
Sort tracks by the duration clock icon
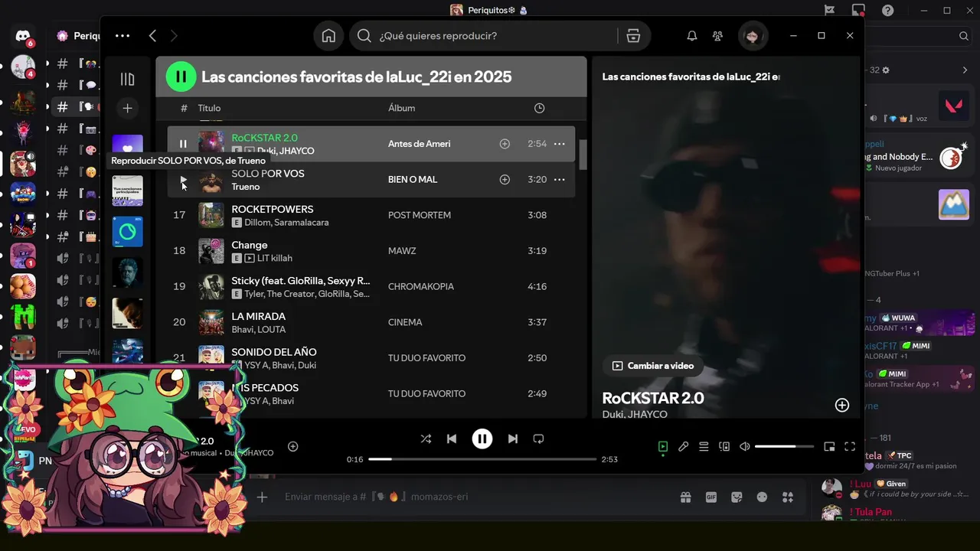click(539, 108)
